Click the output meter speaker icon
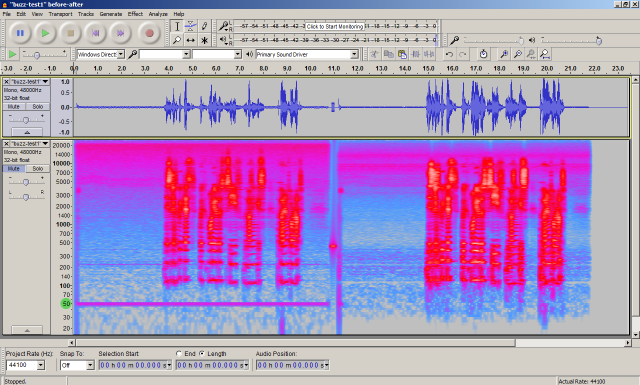 (223, 40)
